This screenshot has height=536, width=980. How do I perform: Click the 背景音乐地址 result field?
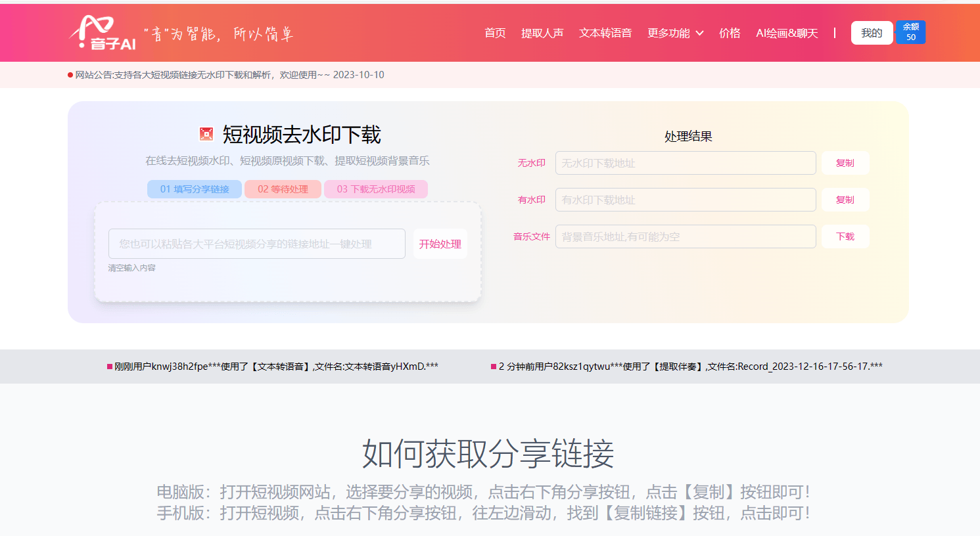[685, 236]
